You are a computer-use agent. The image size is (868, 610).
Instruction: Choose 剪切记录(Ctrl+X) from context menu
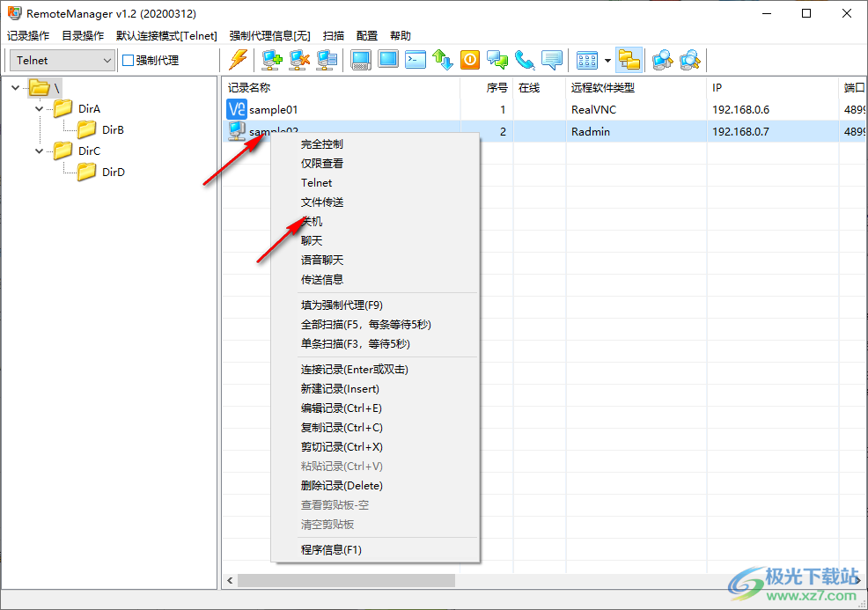coord(375,446)
